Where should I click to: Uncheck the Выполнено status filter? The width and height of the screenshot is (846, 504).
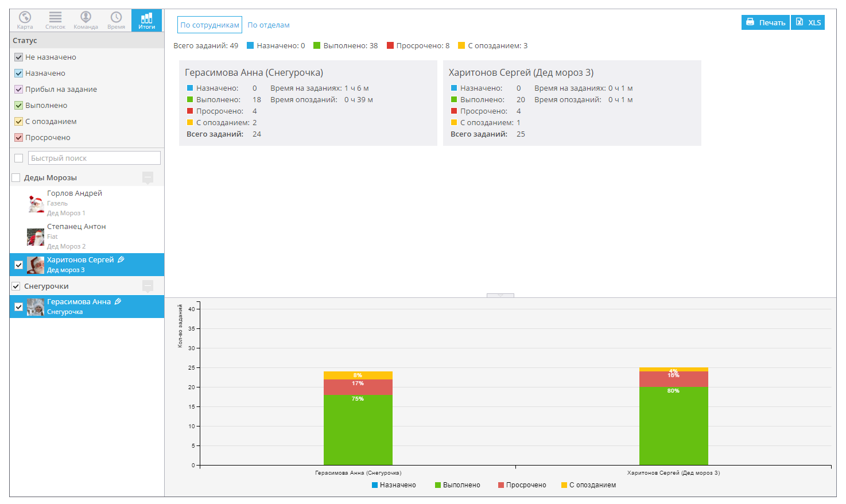(18, 105)
